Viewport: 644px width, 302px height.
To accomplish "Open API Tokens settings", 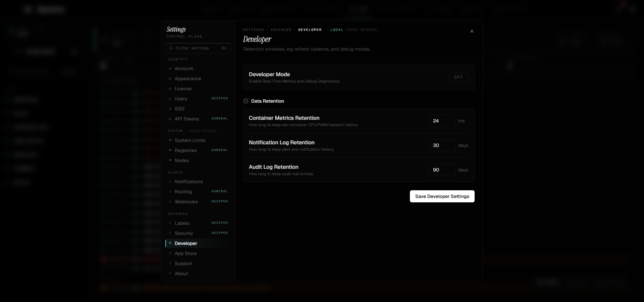I will pos(198,119).
